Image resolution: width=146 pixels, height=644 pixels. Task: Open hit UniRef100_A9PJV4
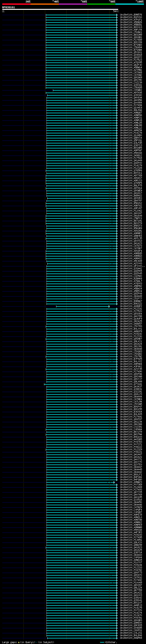coord(131,30)
